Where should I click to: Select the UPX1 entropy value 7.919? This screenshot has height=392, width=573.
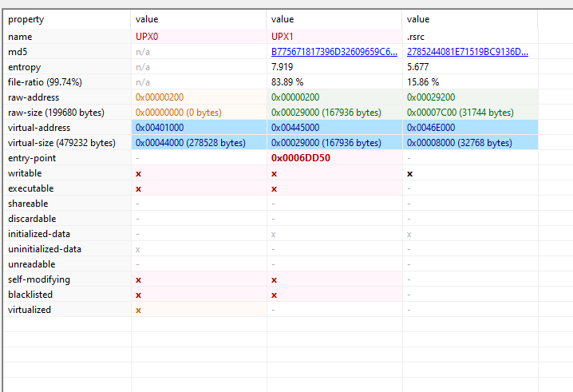click(x=282, y=67)
